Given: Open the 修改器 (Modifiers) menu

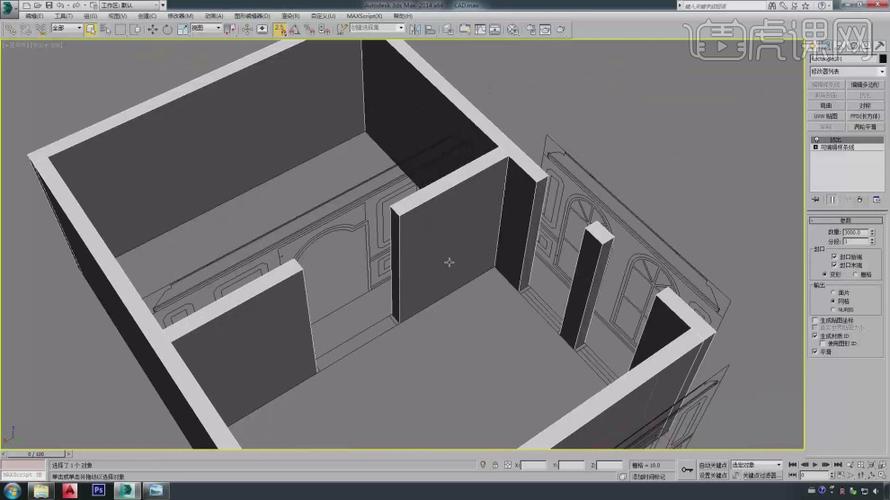Looking at the screenshot, I should click(x=181, y=16).
